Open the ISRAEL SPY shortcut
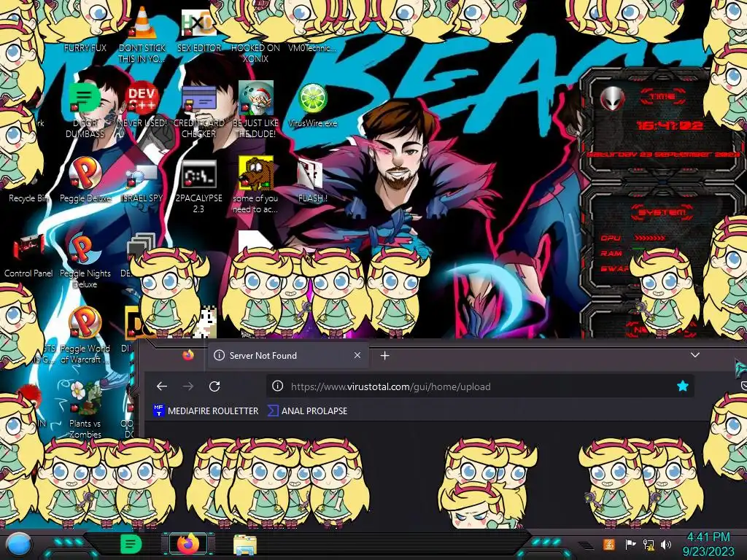747x560 pixels. (x=142, y=184)
